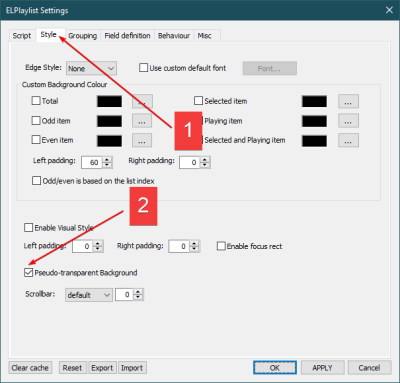This screenshot has width=400, height=383.
Task: Disable Pseudo-transparent Background checkbox
Action: tap(29, 273)
